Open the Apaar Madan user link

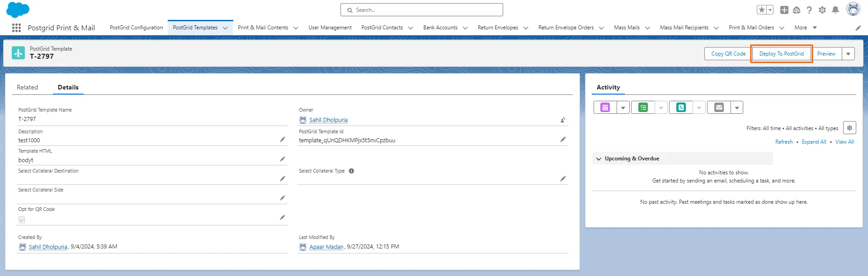(x=326, y=247)
